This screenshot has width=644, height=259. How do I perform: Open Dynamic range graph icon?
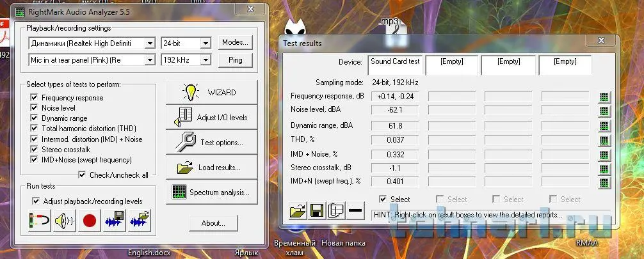click(x=604, y=126)
